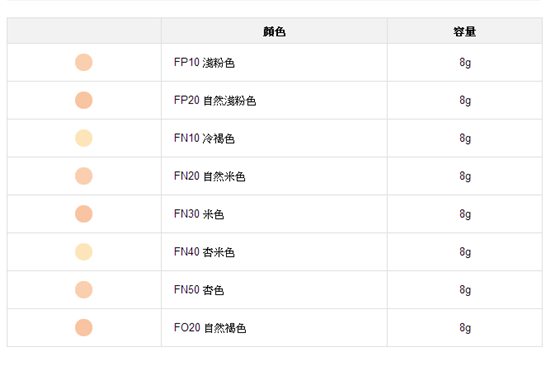Click the FO20 自然褐色 color swatch

pos(84,327)
